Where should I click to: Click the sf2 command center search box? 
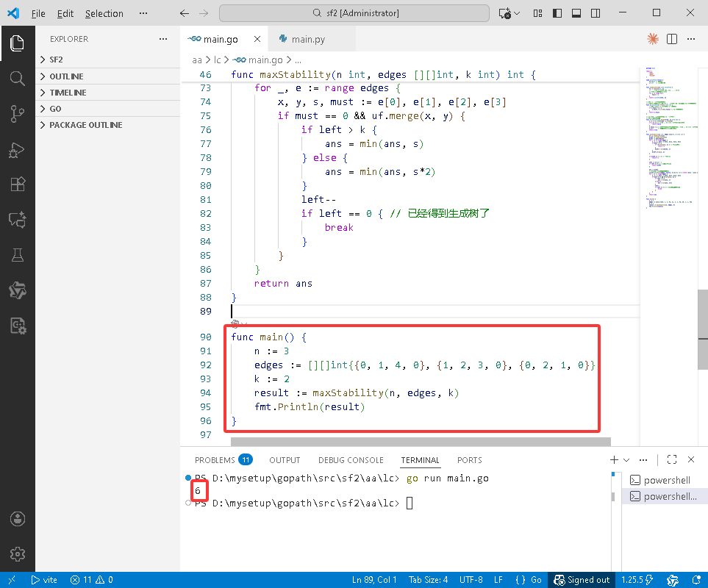click(x=354, y=13)
